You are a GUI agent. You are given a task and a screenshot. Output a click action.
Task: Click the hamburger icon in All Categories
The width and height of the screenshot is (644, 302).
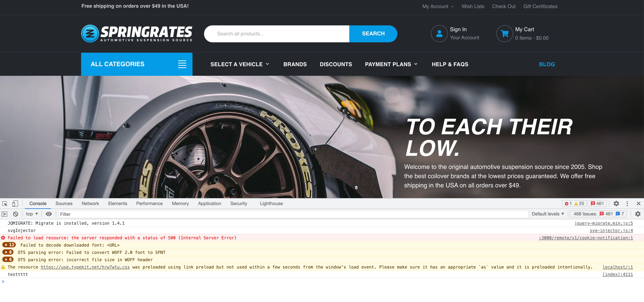(x=182, y=64)
